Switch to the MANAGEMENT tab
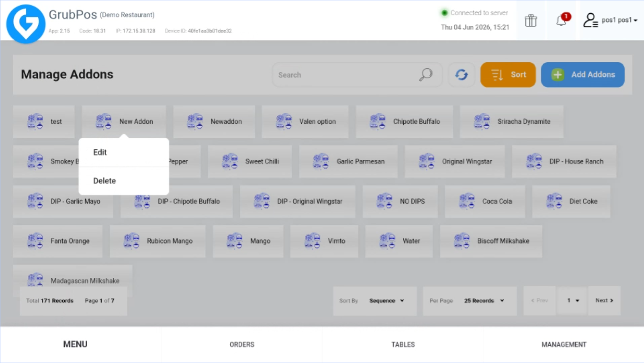The width and height of the screenshot is (644, 363). (563, 344)
